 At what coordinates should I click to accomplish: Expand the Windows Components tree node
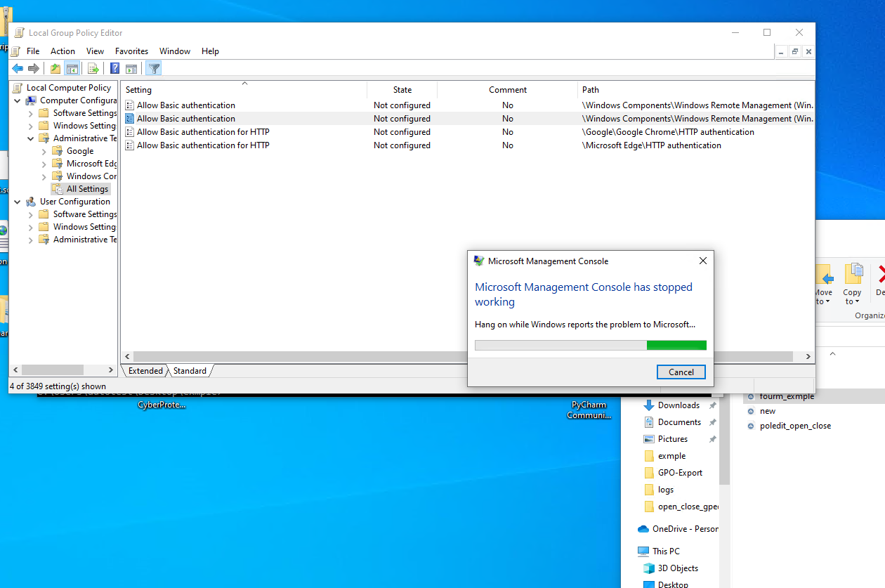pyautogui.click(x=44, y=176)
